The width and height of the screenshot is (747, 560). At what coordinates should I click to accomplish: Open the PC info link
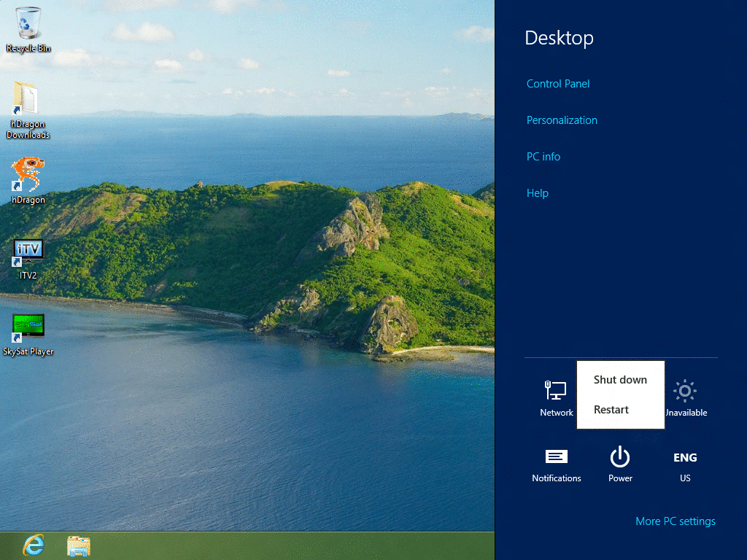click(543, 157)
